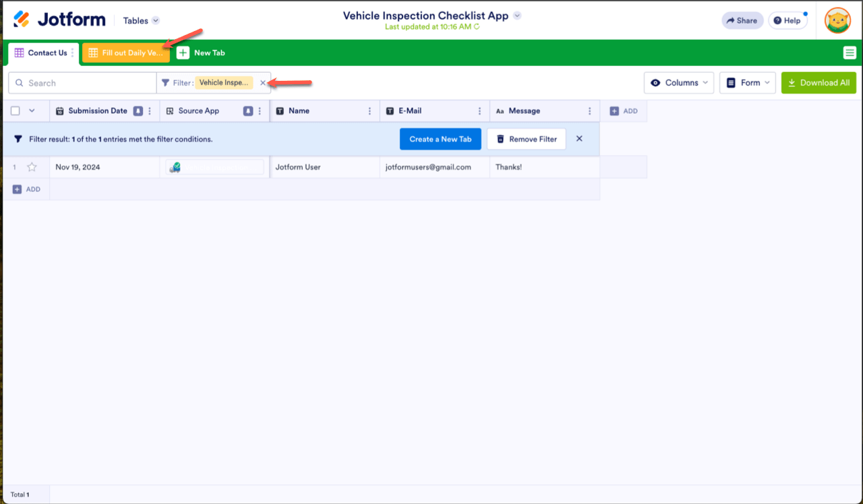Open the Tables product dropdown
863x504 pixels.
pyautogui.click(x=142, y=21)
